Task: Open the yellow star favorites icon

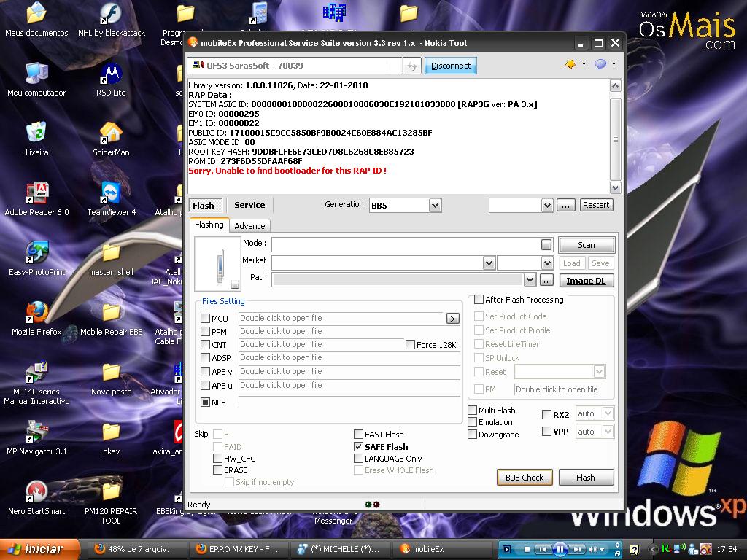Action: click(x=570, y=64)
